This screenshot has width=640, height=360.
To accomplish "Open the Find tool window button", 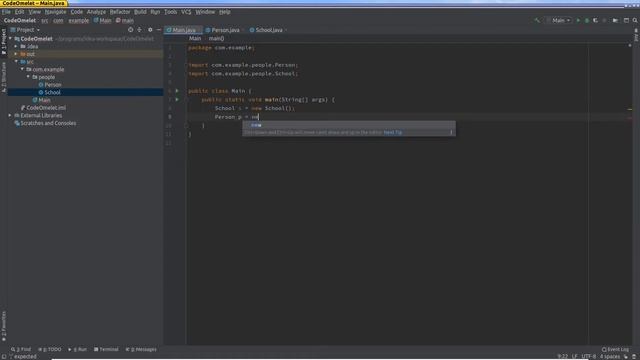I will 21,349.
